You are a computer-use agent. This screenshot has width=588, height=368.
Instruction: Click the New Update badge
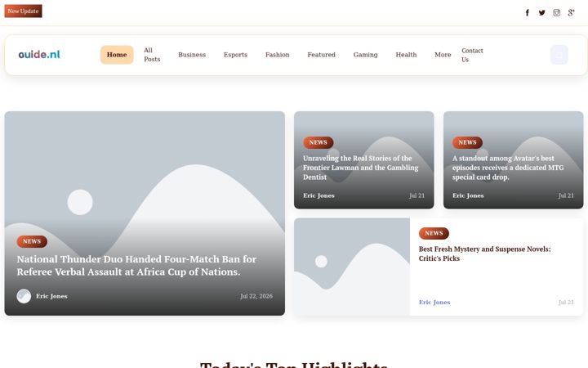(23, 11)
